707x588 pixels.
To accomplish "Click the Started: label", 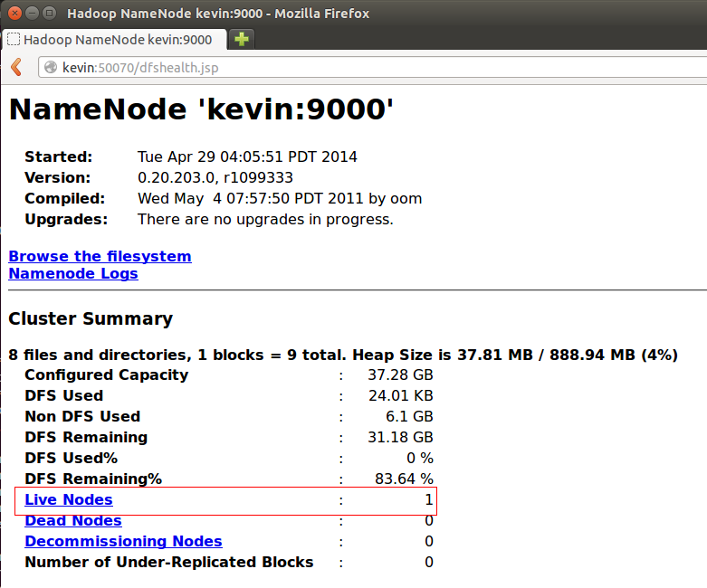I will tap(59, 156).
